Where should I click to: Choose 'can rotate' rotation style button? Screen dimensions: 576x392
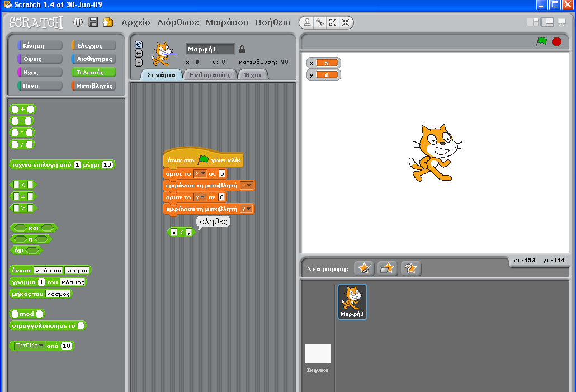[139, 45]
